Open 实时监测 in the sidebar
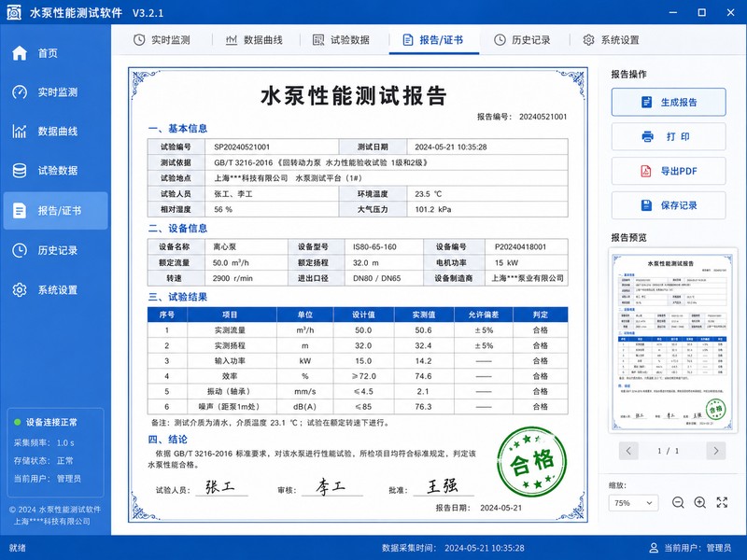This screenshot has width=747, height=560. tap(55, 91)
